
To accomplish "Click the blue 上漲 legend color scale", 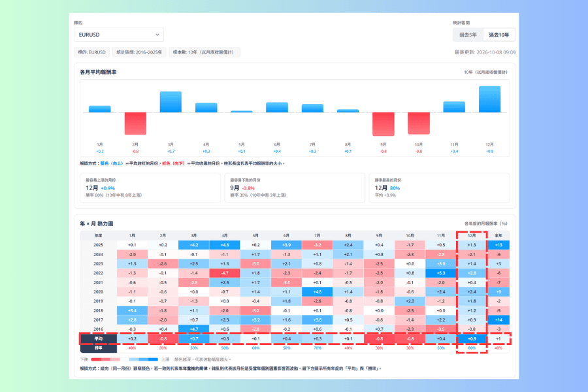I will coord(144,359).
